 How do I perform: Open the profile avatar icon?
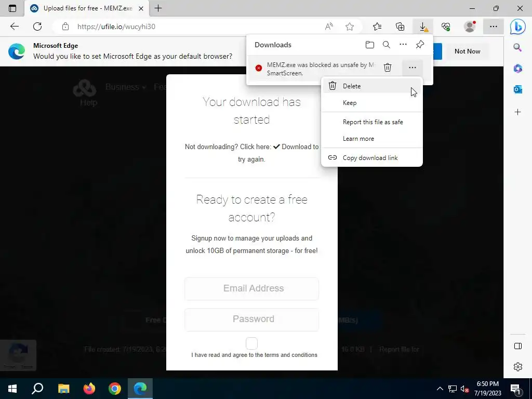coord(470,26)
